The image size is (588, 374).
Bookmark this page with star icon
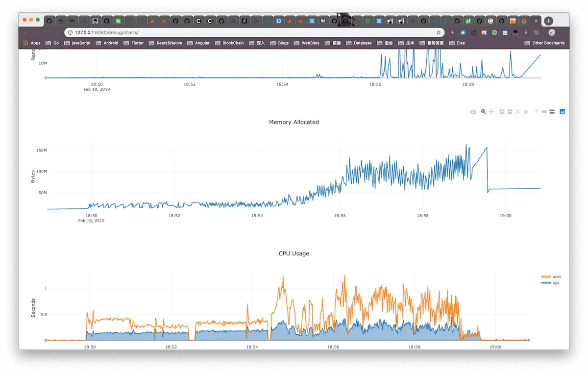(439, 32)
